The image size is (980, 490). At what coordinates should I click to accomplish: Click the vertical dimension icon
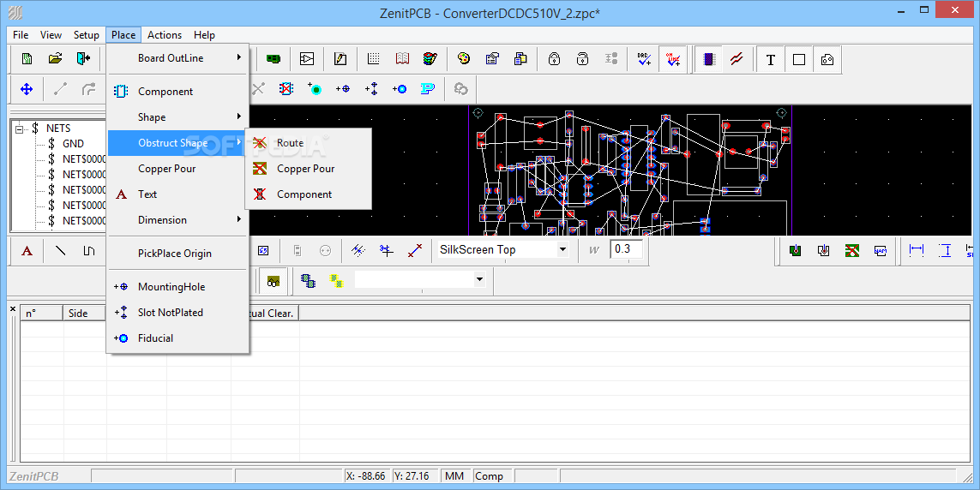[x=945, y=250]
